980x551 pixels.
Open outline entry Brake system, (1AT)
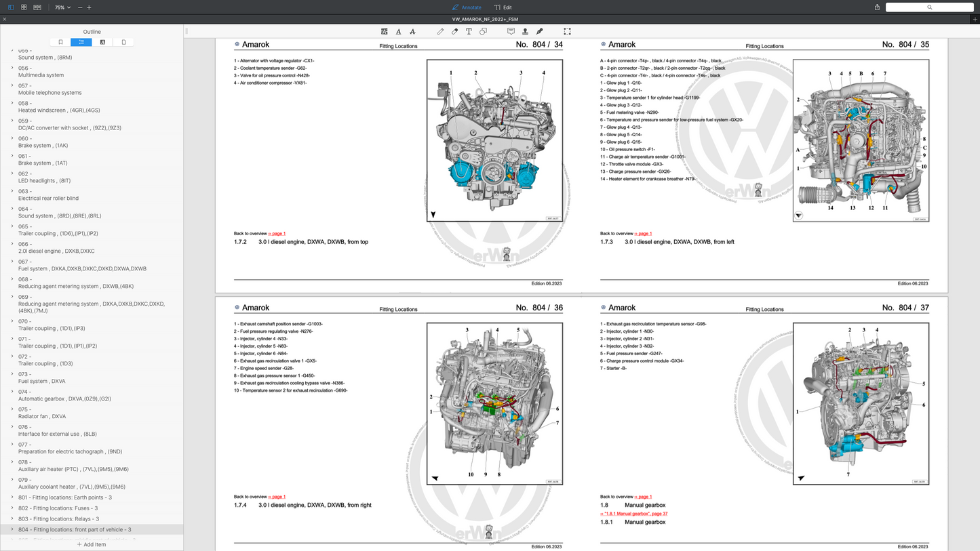coord(43,163)
